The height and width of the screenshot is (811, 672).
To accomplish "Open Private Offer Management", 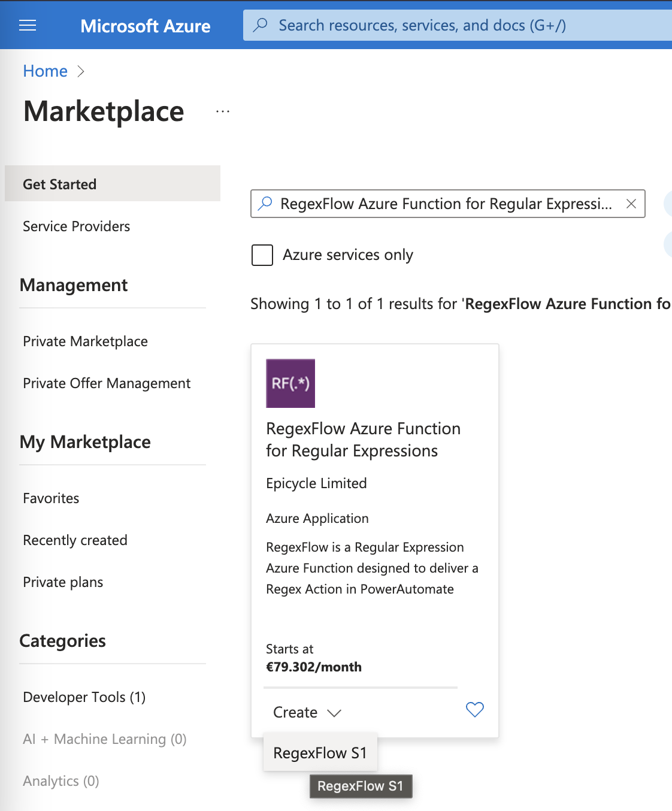I will 107,383.
